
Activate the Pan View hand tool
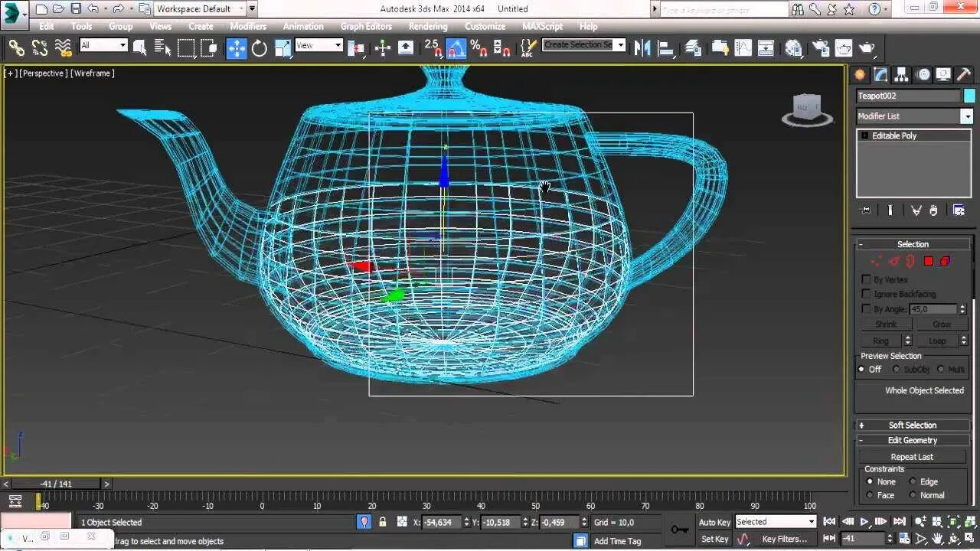(x=937, y=539)
